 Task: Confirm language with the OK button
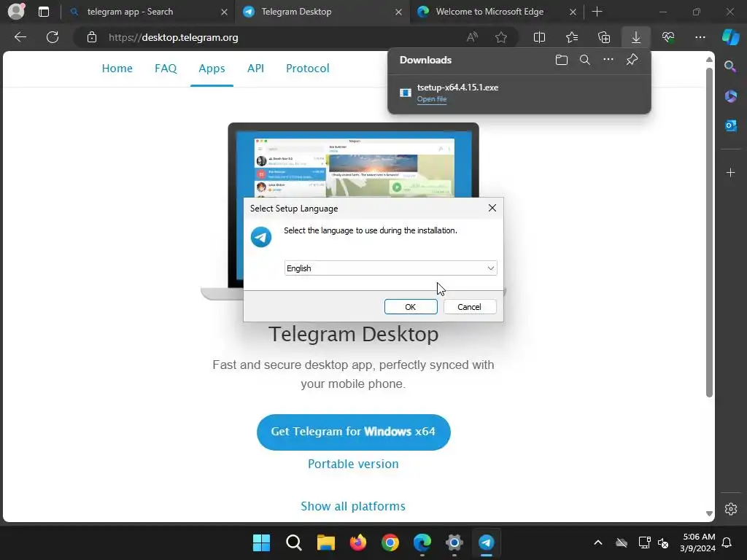[411, 307]
